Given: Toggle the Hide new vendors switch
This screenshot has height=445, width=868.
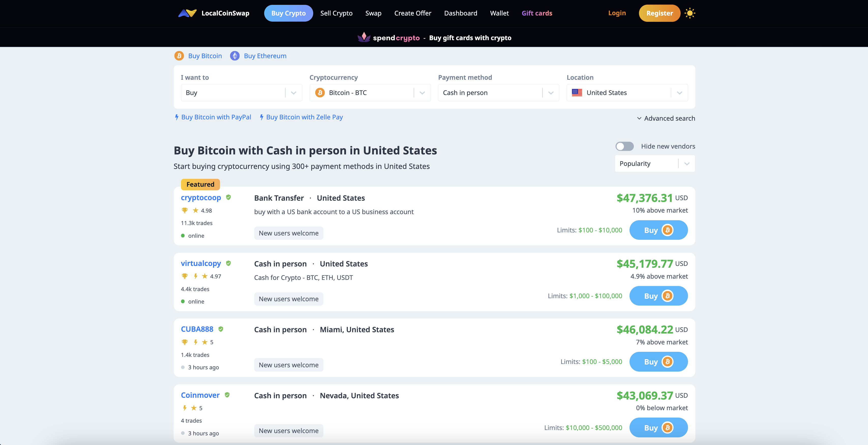Looking at the screenshot, I should 624,146.
